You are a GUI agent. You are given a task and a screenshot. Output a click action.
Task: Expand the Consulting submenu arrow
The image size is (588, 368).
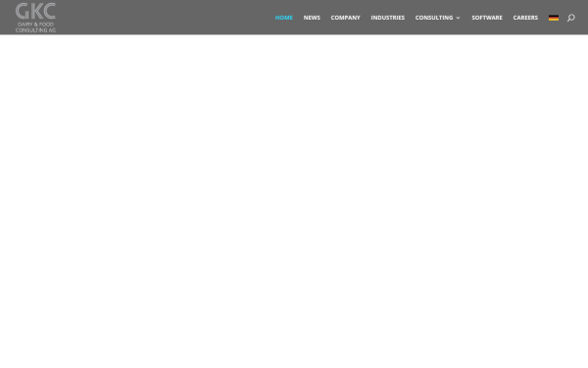pyautogui.click(x=458, y=18)
